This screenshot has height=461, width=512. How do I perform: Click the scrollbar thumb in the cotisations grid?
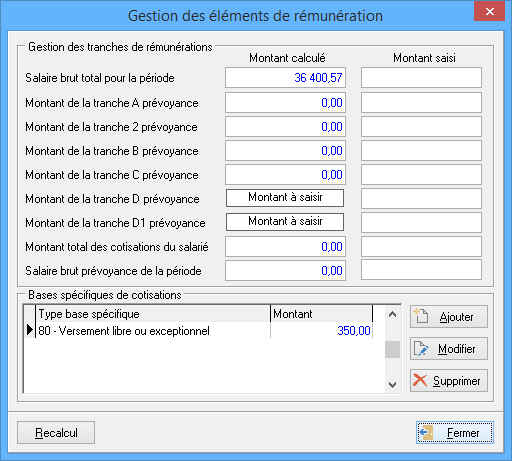coord(392,350)
